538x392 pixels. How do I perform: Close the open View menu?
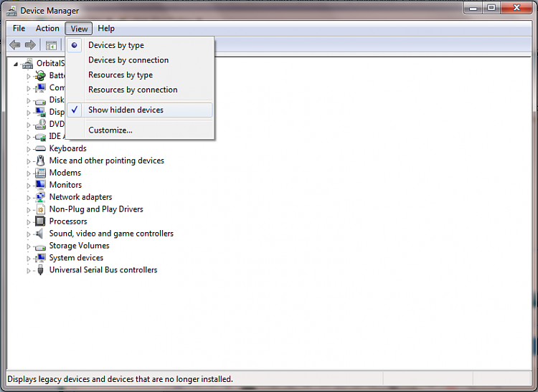click(79, 29)
